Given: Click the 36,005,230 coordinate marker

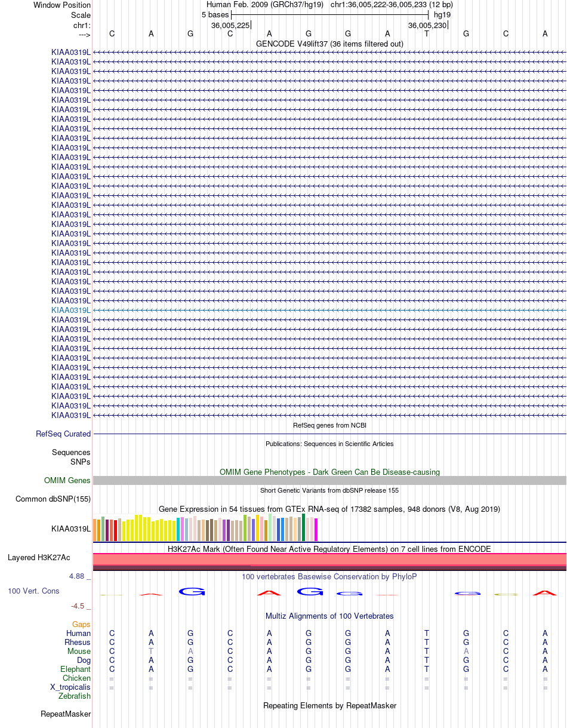Looking at the screenshot, I should (x=427, y=25).
